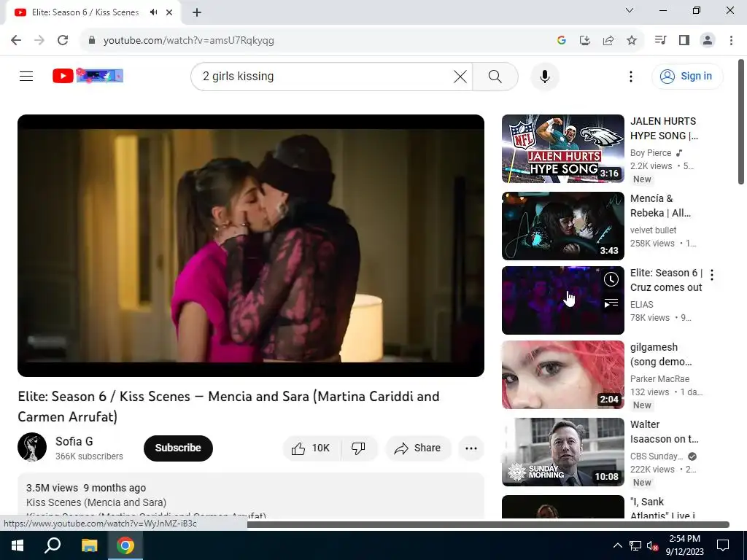Toggle the Chrome side panel
Screen dimensions: 747x560
point(684,41)
